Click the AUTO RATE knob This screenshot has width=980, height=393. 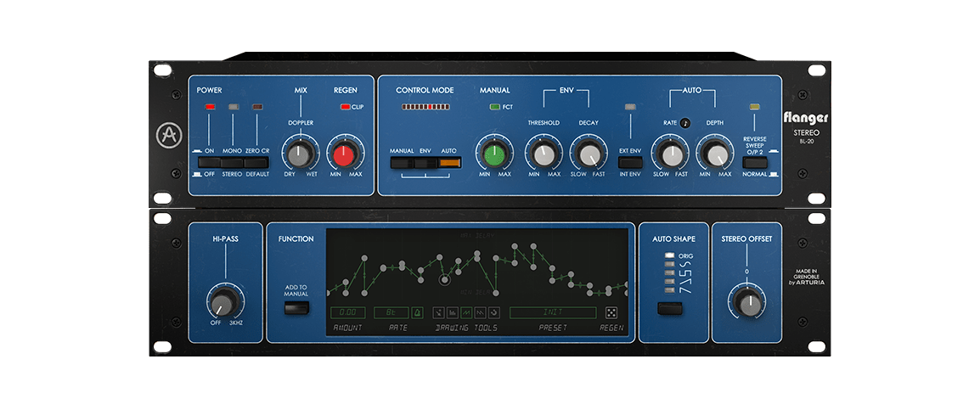pos(671,154)
